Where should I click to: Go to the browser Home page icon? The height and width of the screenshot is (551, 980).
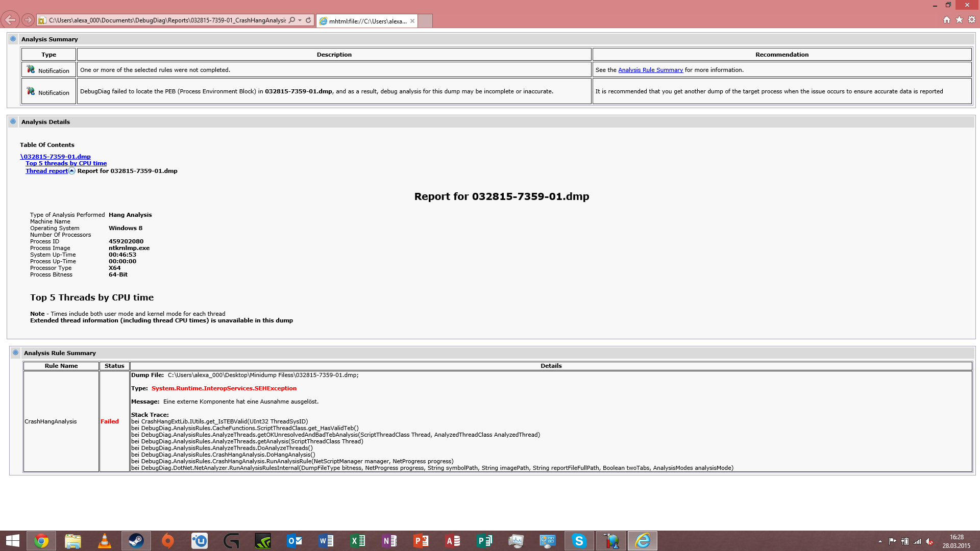coord(947,20)
